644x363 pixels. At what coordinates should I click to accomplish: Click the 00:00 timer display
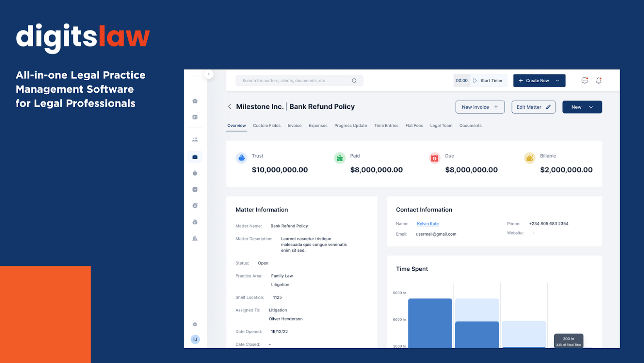pos(462,81)
